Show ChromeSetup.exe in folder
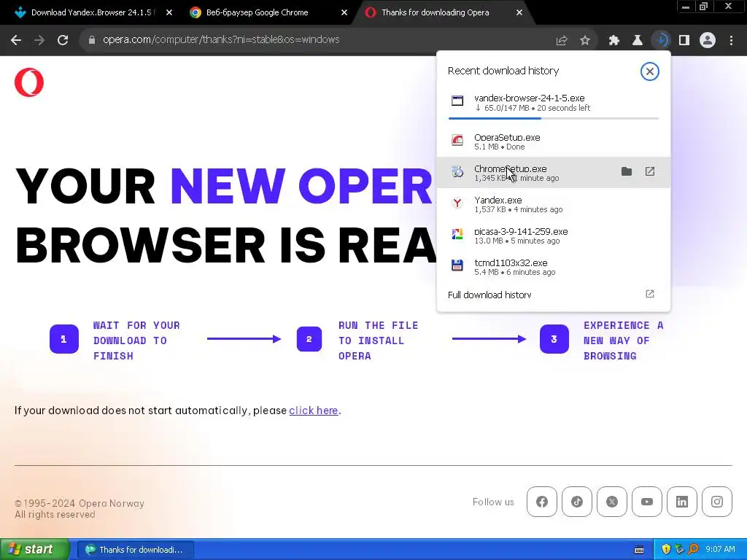 click(627, 171)
